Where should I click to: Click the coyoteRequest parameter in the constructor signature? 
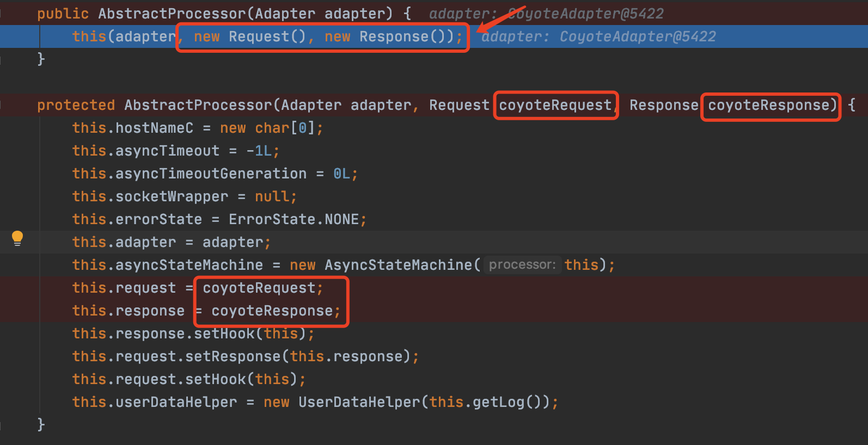tap(555, 105)
